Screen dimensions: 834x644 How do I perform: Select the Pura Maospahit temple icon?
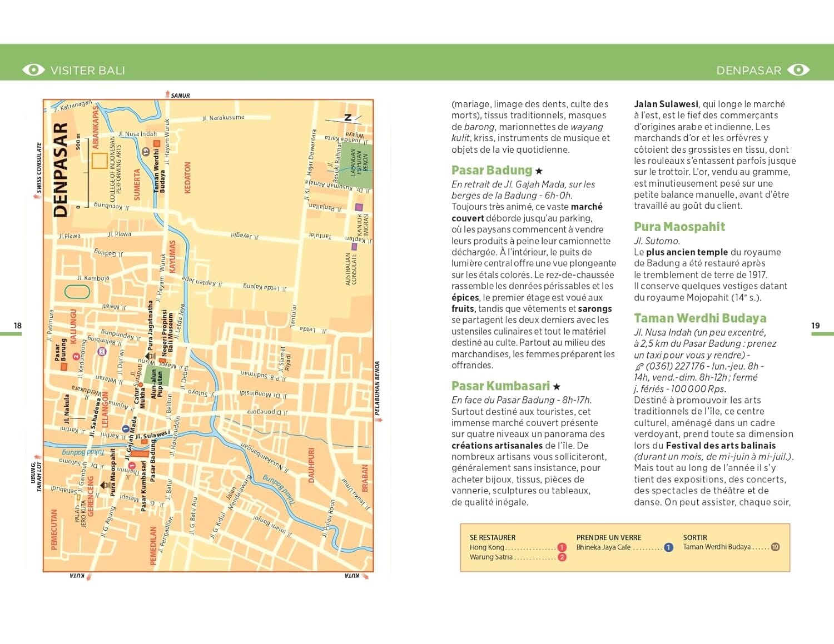(x=105, y=485)
